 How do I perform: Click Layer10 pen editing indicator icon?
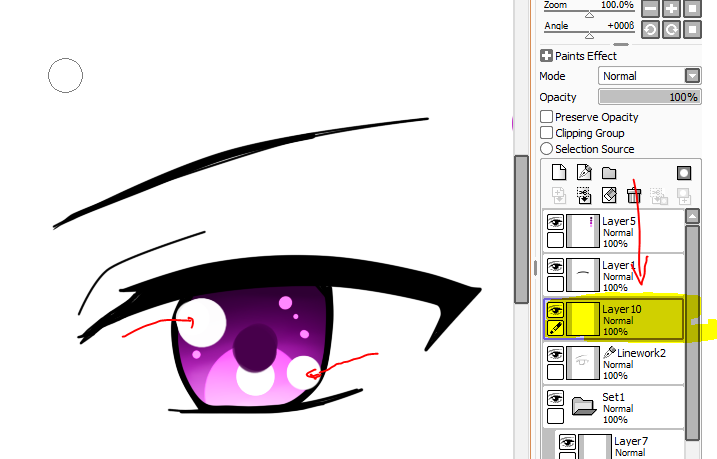point(556,328)
